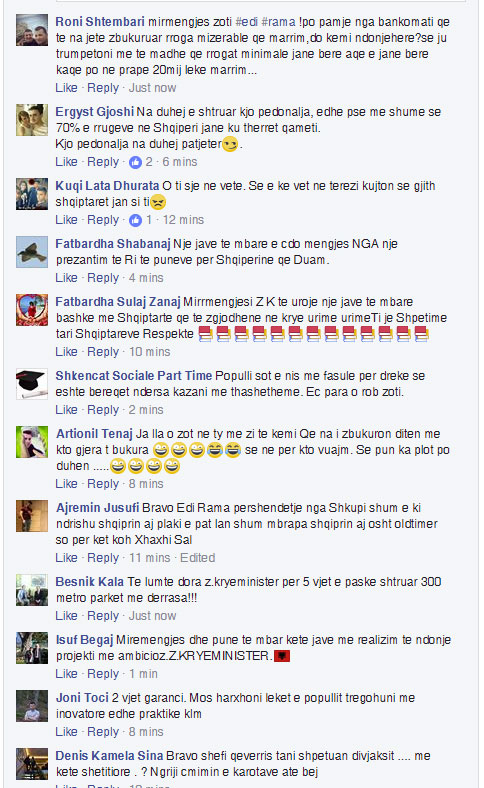This screenshot has height=788, width=484.
Task: Open Fatbardha Sulaj Zanaj's heart-framed avatar
Action: tap(32, 310)
